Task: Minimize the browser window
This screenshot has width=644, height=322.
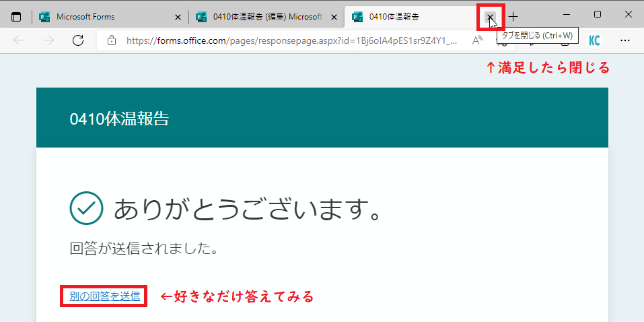Action: (x=567, y=14)
